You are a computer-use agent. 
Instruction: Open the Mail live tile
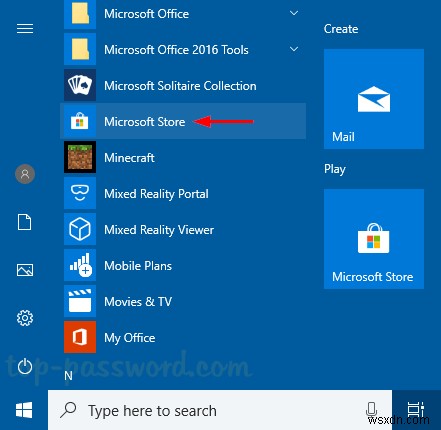pyautogui.click(x=374, y=99)
